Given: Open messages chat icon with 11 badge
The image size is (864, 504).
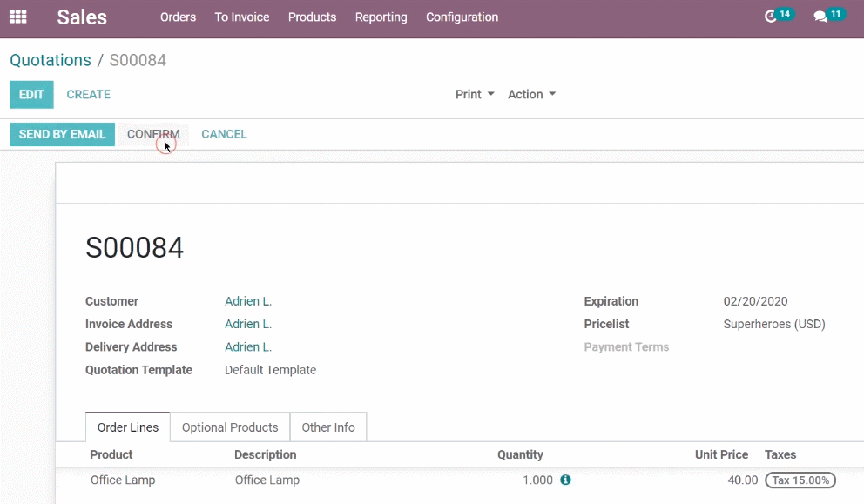Looking at the screenshot, I should (829, 16).
